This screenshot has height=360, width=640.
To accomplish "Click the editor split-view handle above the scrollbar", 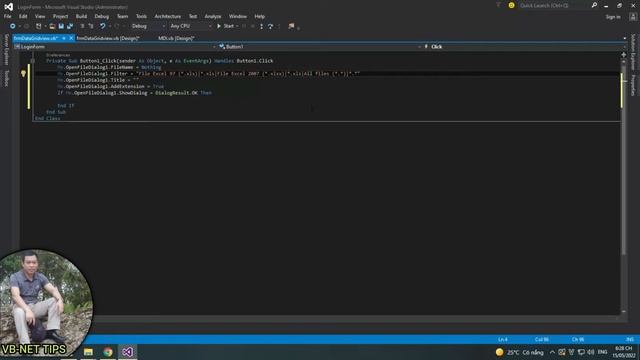I will click(x=623, y=54).
